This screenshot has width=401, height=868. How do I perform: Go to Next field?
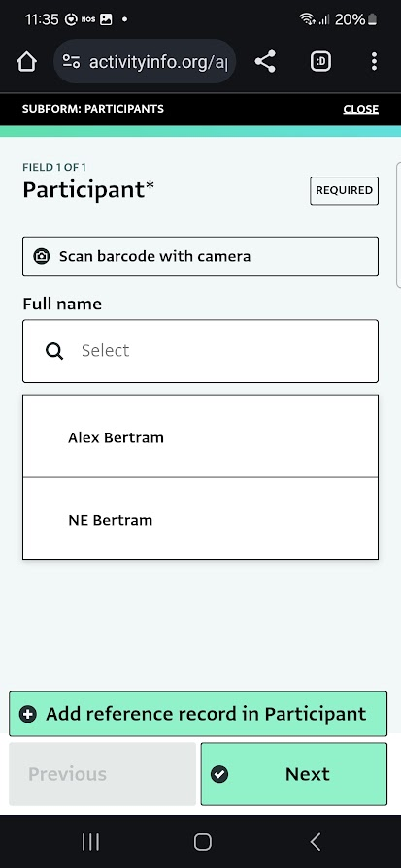coord(293,774)
